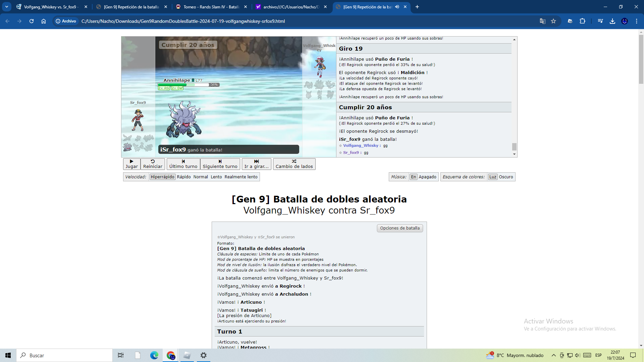644x362 pixels.
Task: Click the Jugar play button
Action: pyautogui.click(x=131, y=164)
